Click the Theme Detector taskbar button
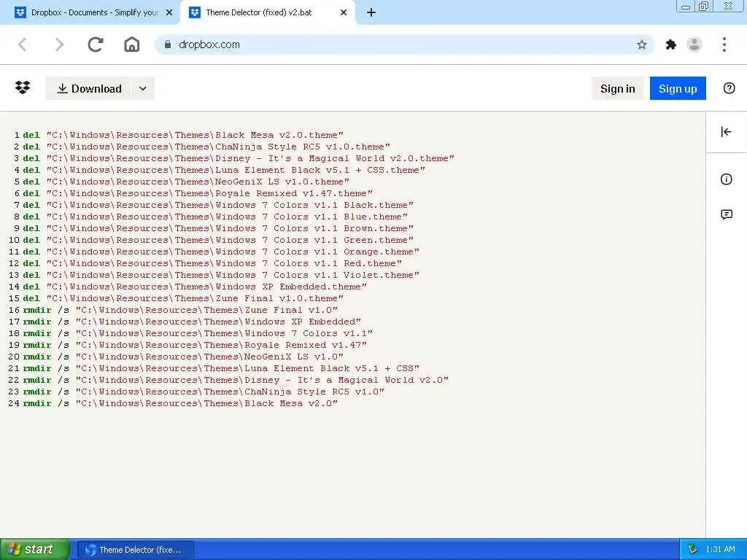Image resolution: width=747 pixels, height=560 pixels. (x=135, y=550)
